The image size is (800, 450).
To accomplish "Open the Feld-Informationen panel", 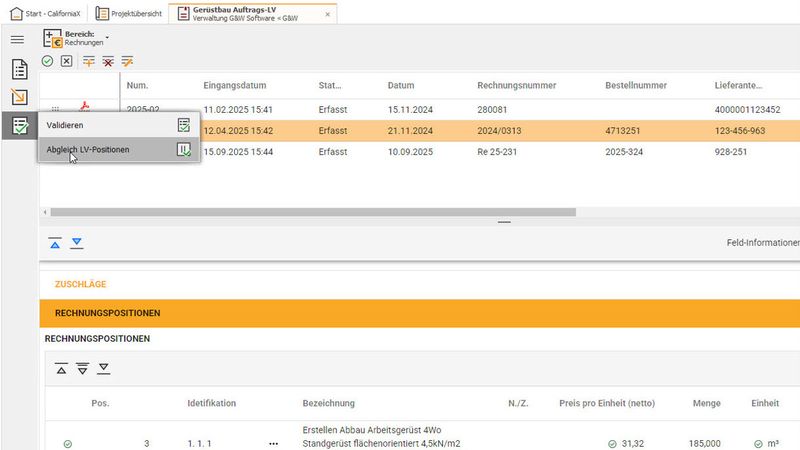I will (x=763, y=243).
